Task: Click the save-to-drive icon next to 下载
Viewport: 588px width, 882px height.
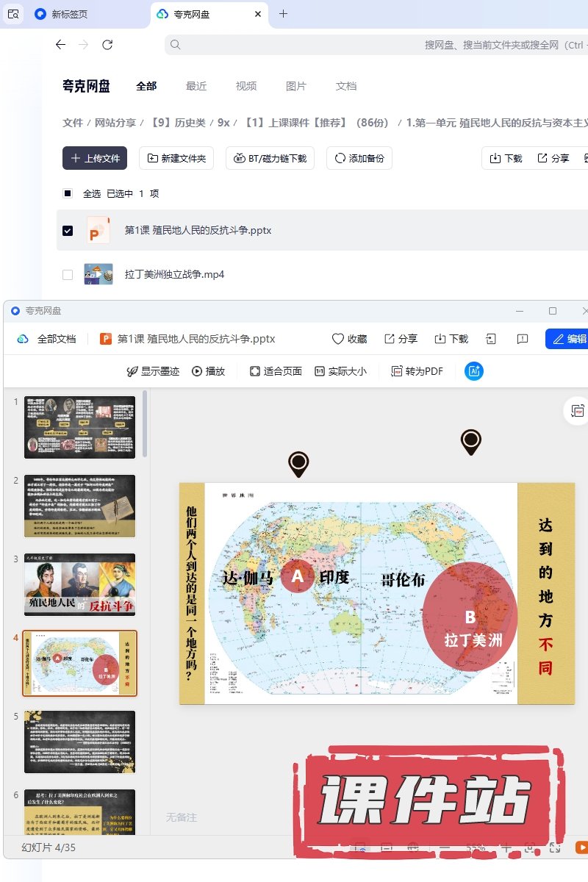Action: [x=491, y=339]
